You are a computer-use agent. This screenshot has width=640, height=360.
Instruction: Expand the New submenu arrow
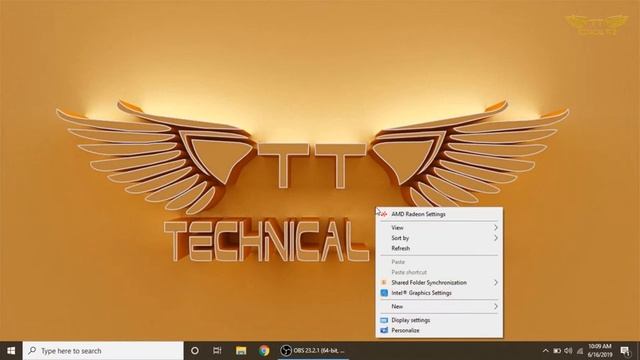496,307
